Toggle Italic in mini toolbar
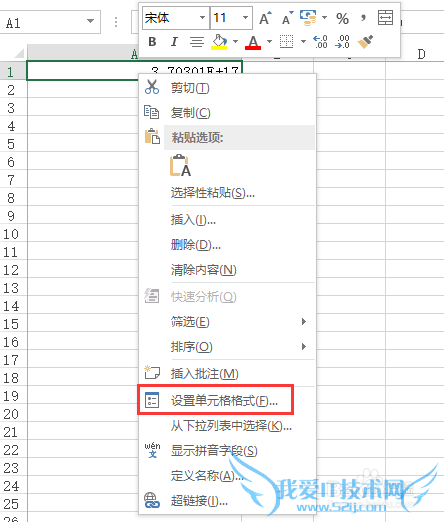Image resolution: width=444 pixels, height=522 pixels. 174,42
